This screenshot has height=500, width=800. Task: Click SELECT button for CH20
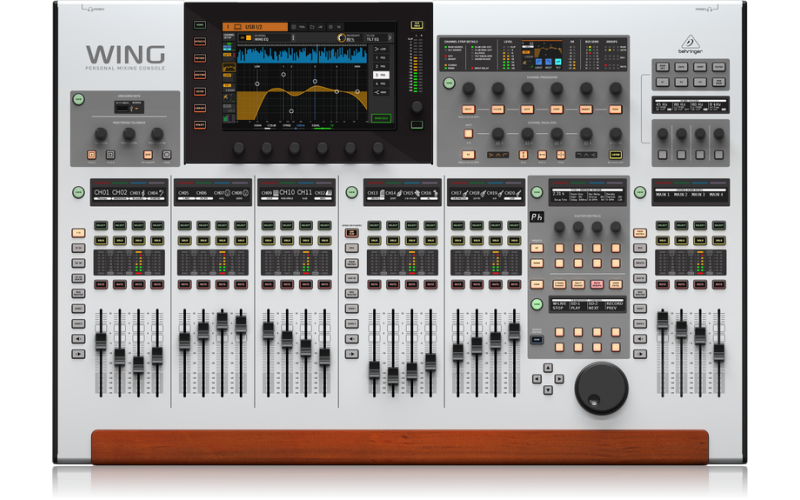pos(514,226)
